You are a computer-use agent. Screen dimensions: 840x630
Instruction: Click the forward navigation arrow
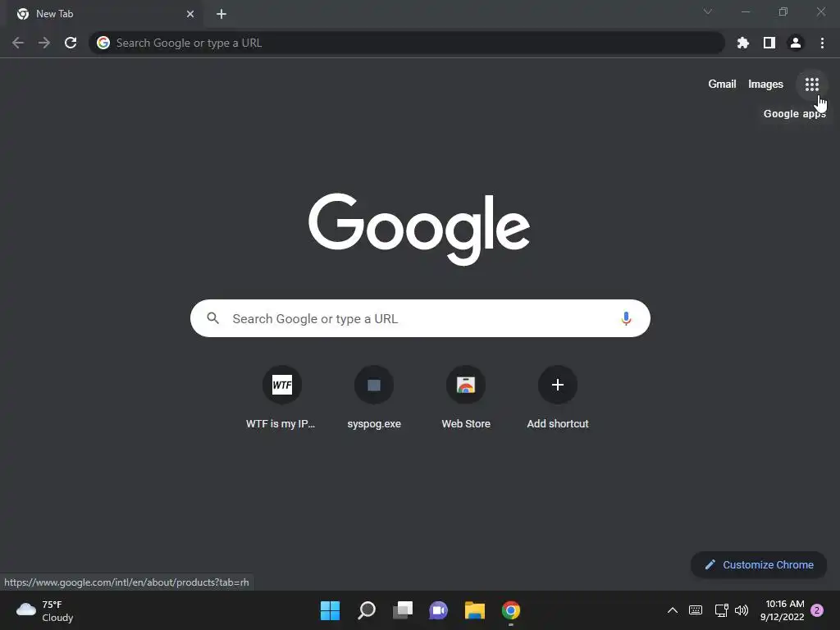coord(44,43)
